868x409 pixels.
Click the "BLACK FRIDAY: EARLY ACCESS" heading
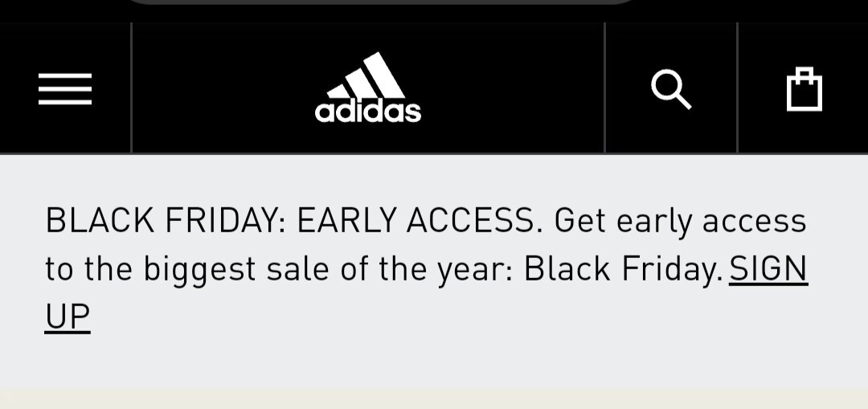tap(290, 221)
